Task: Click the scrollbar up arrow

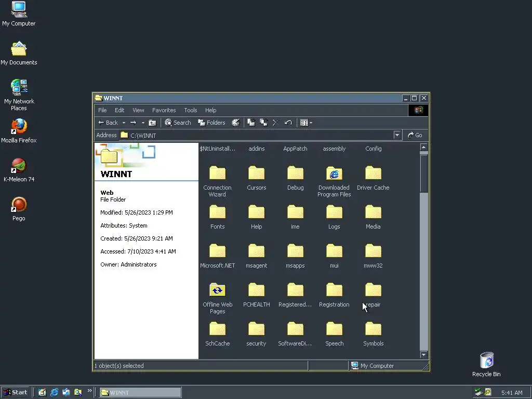Action: point(423,147)
